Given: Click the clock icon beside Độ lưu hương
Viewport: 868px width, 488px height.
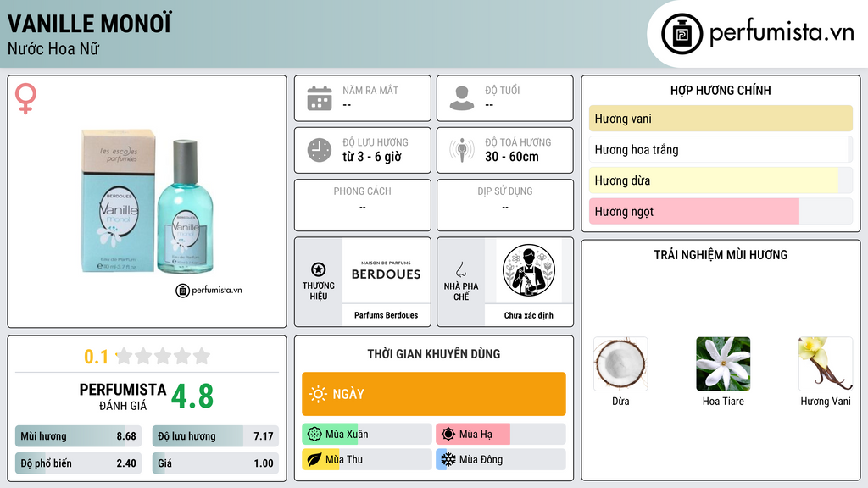Looking at the screenshot, I should click(x=320, y=150).
